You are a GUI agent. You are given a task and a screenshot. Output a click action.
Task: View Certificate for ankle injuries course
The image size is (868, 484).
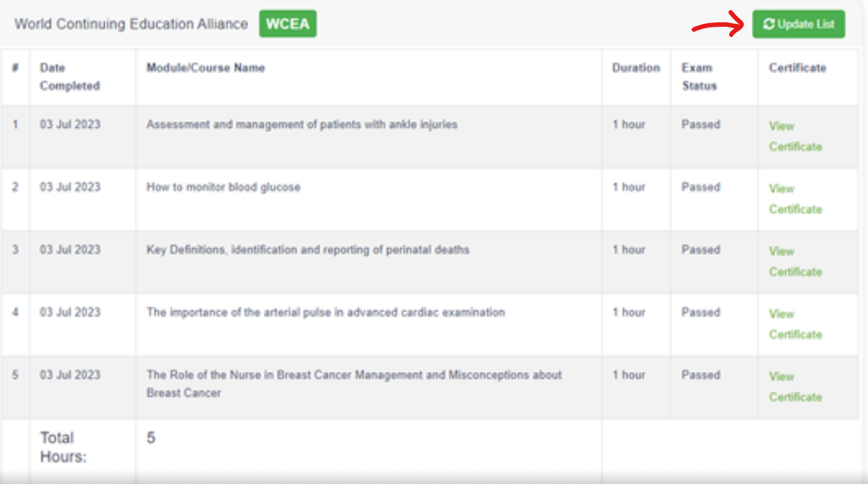pyautogui.click(x=795, y=136)
